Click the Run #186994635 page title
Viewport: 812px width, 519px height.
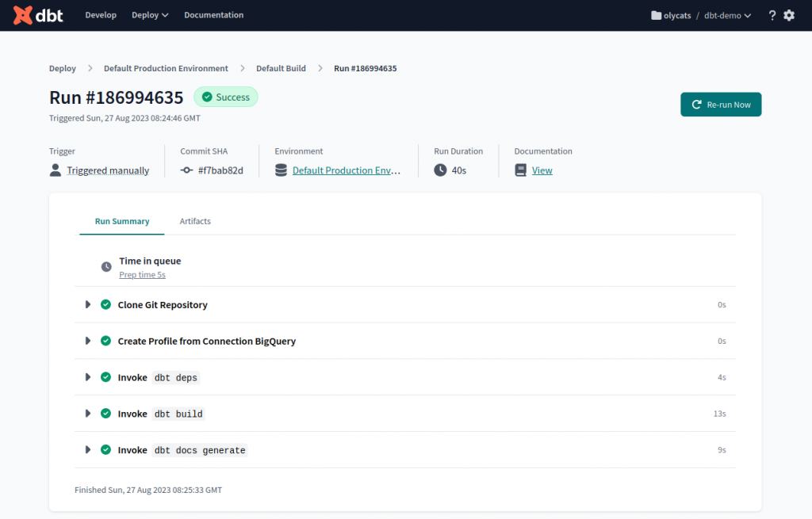[116, 97]
